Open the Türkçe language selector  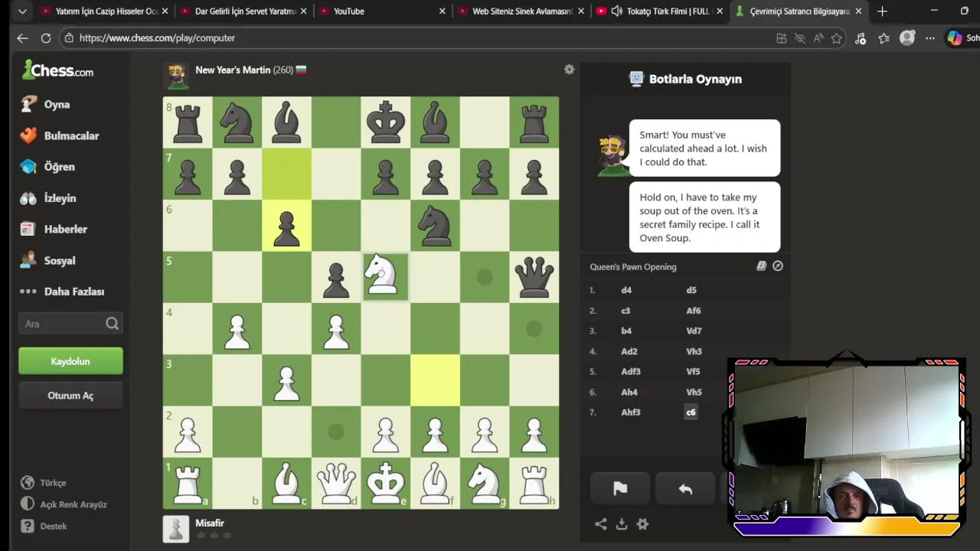[x=44, y=483]
